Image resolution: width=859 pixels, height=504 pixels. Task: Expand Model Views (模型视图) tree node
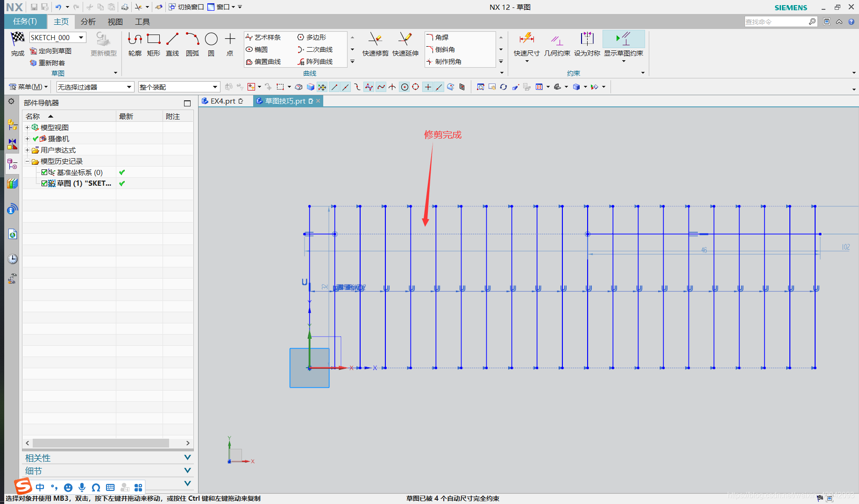tap(27, 127)
